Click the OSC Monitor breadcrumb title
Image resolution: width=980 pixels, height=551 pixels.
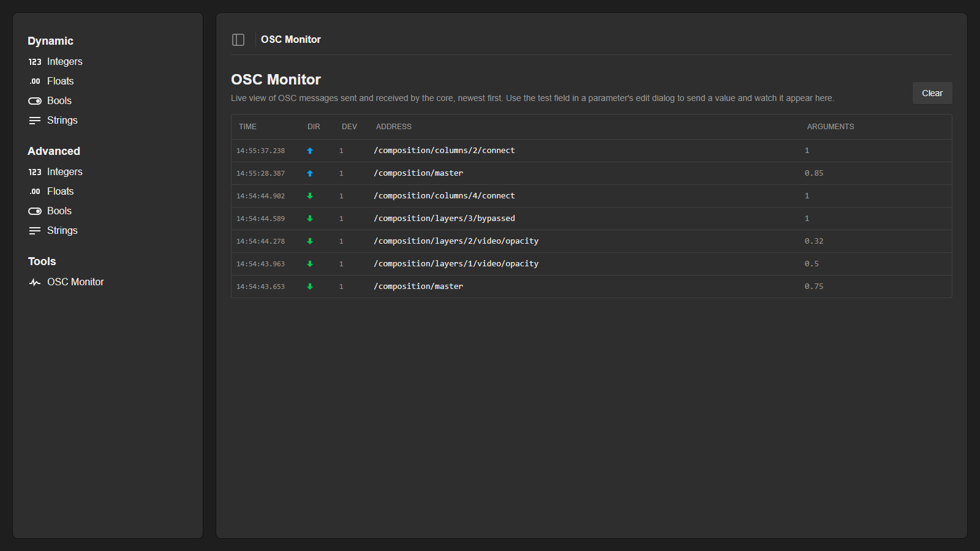click(x=291, y=40)
